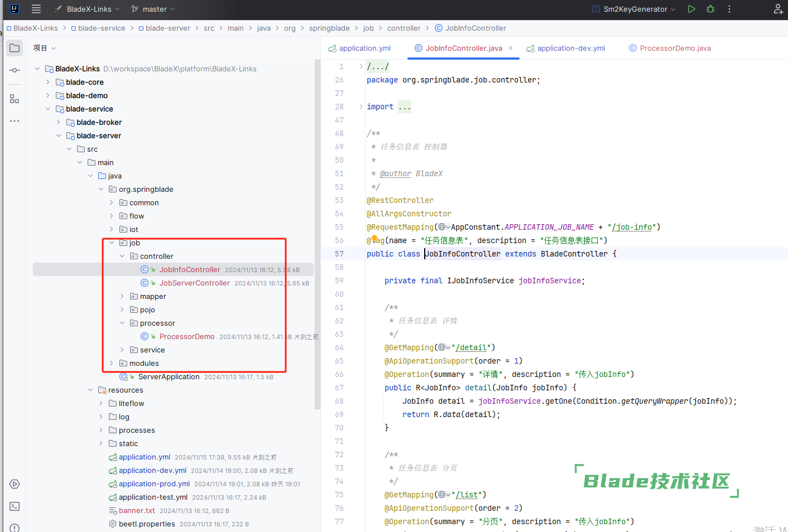Click the IJobInfoService type on line 59
Screen dimensions: 788x532
pos(480,280)
